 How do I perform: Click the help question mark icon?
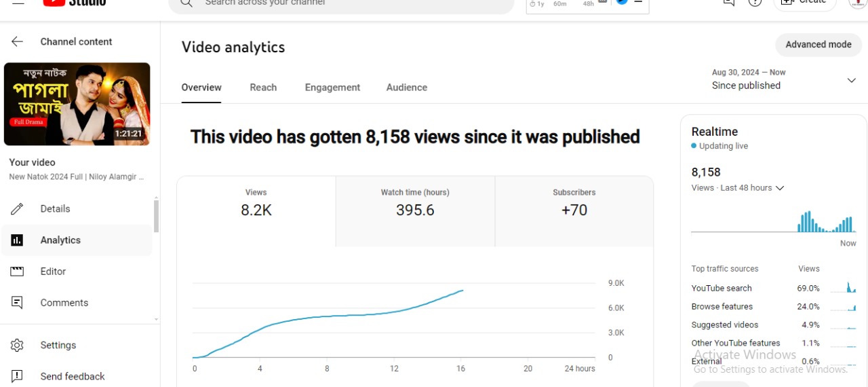pos(755,2)
